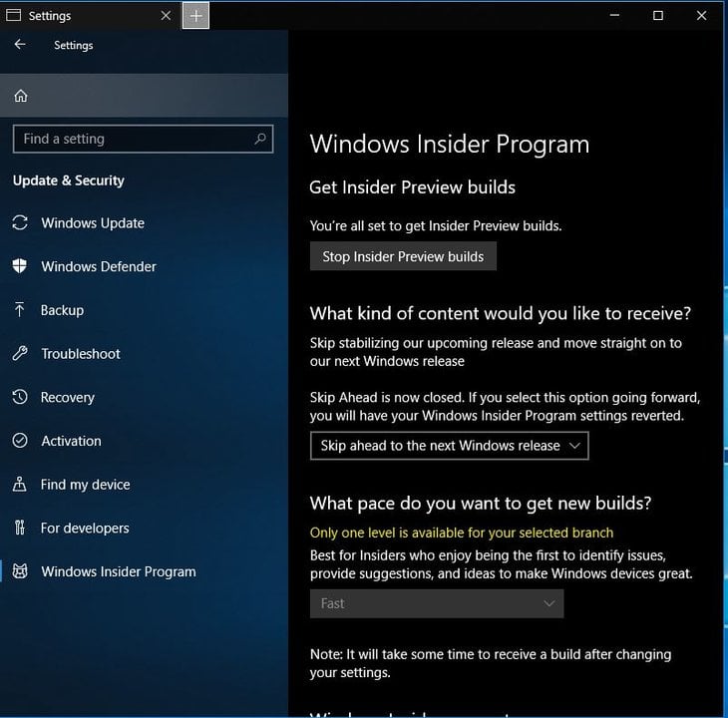The image size is (728, 718).
Task: Click the Backup arrow icon
Action: [20, 309]
